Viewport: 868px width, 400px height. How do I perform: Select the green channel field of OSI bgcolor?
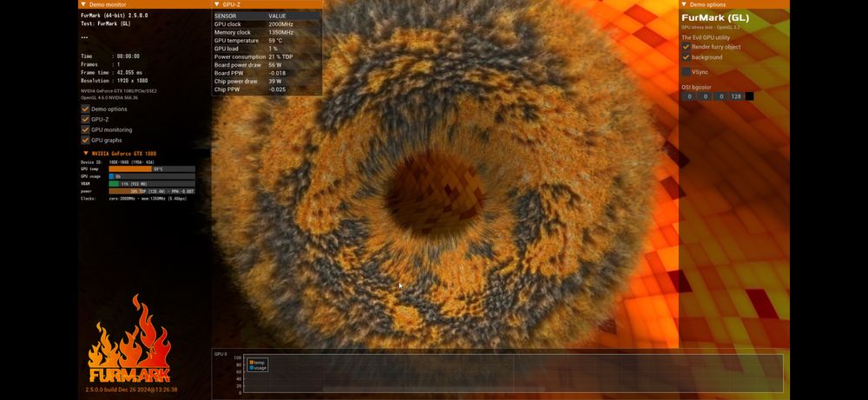click(705, 96)
